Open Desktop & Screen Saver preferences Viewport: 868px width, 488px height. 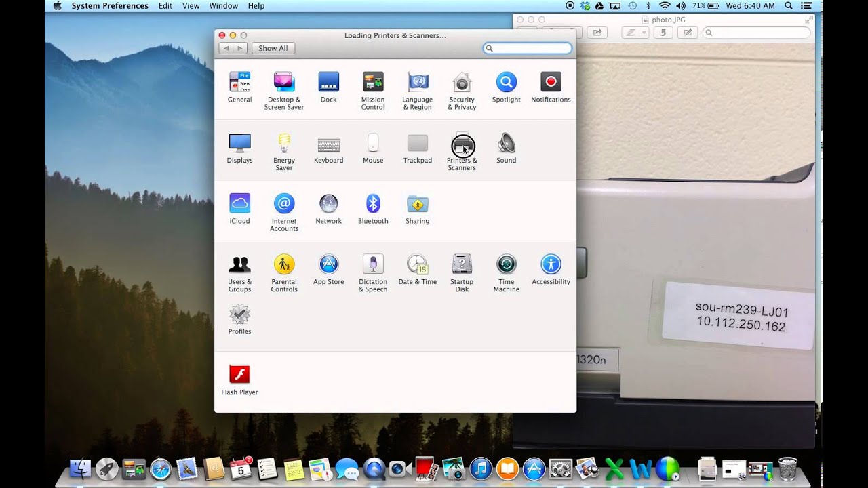[284, 91]
